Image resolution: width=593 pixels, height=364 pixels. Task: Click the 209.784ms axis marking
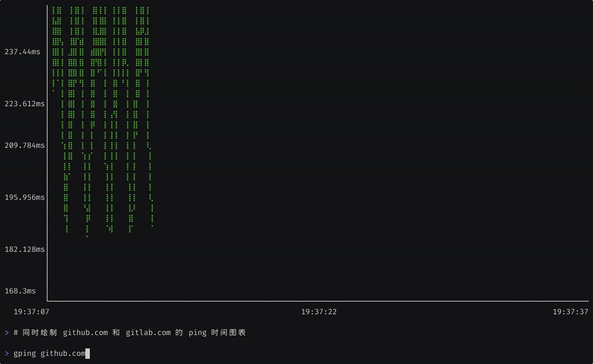click(x=24, y=145)
